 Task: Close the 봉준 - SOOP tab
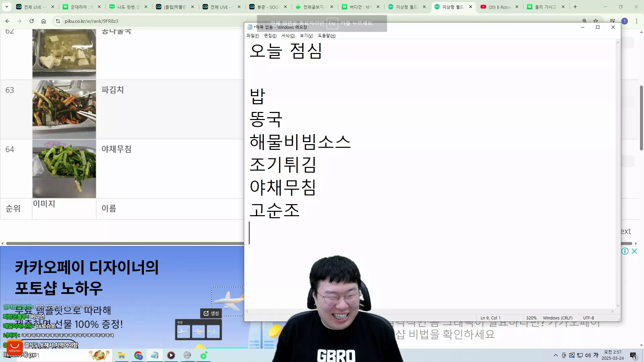pos(285,7)
